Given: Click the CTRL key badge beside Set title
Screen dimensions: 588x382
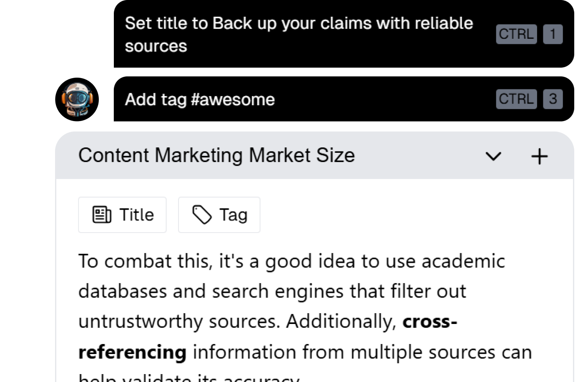Looking at the screenshot, I should (516, 34).
